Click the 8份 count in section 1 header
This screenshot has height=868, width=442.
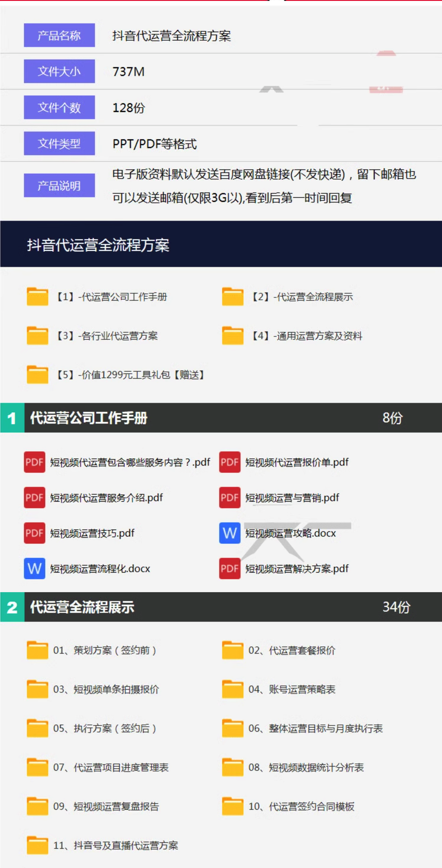pos(393,418)
